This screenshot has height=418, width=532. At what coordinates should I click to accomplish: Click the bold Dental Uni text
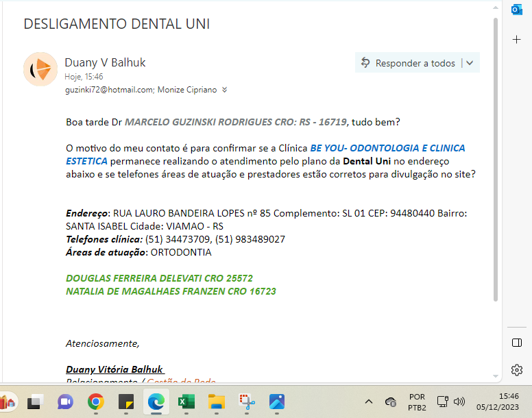(367, 161)
